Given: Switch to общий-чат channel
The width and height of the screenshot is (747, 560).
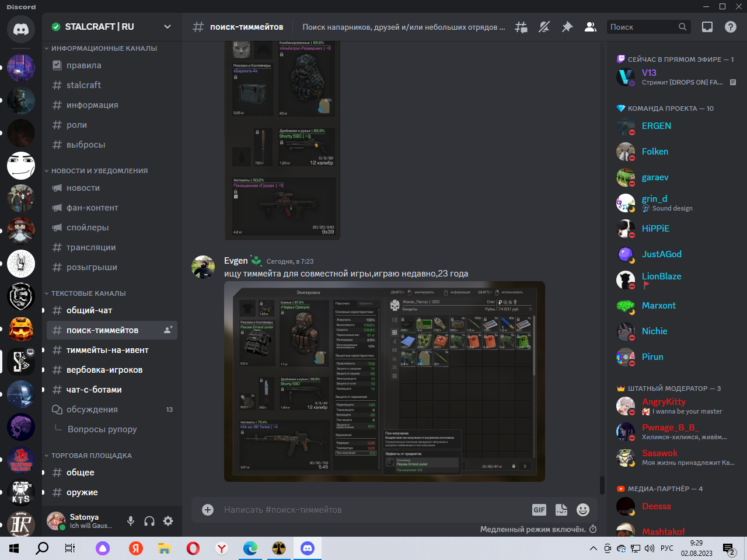Looking at the screenshot, I should pos(112,310).
